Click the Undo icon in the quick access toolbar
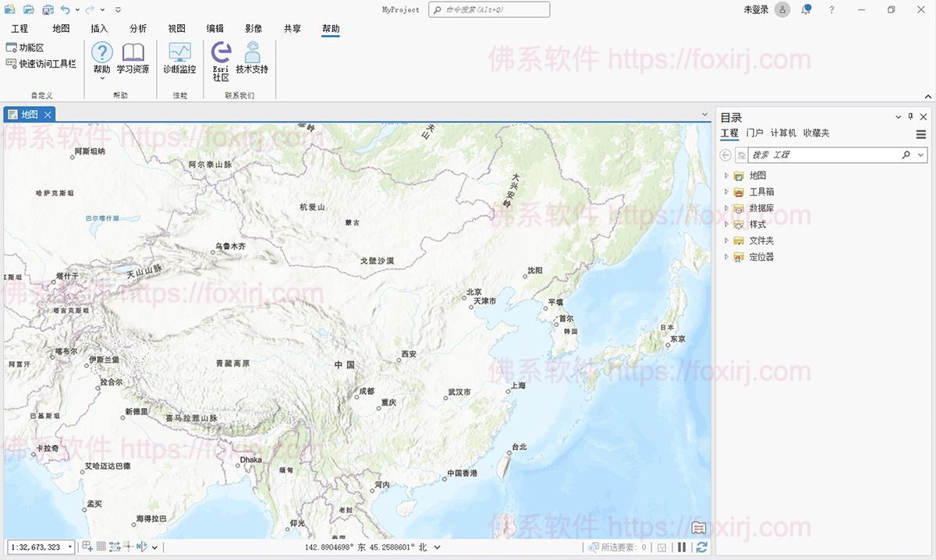Image resolution: width=936 pixels, height=560 pixels. [66, 9]
